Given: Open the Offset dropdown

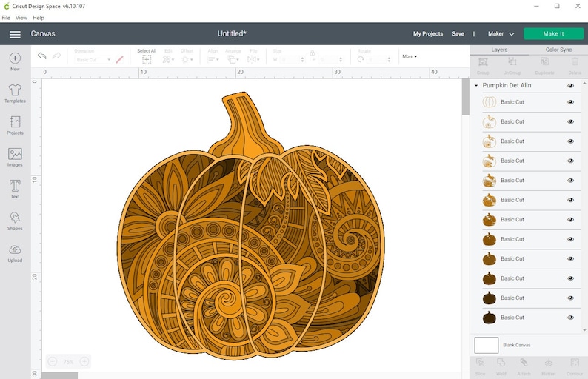Looking at the screenshot, I should click(x=187, y=59).
